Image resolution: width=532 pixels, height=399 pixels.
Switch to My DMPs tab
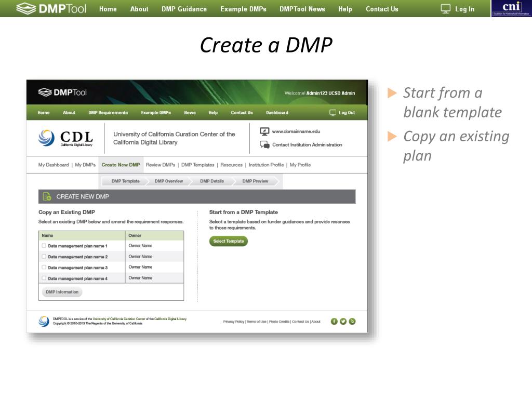85,165
